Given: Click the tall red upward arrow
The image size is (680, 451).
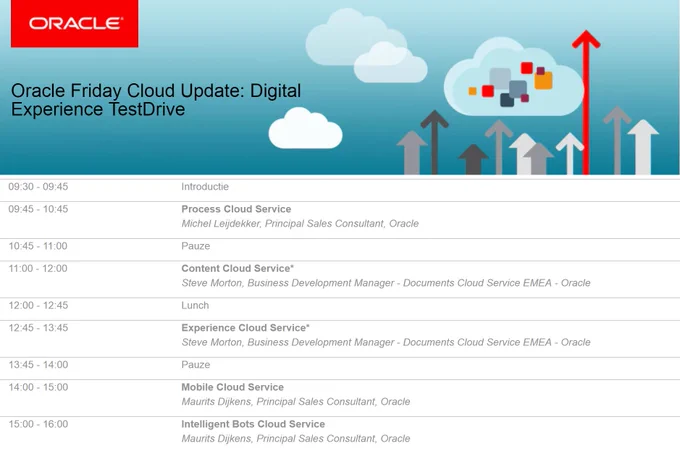Looking at the screenshot, I should click(x=586, y=102).
